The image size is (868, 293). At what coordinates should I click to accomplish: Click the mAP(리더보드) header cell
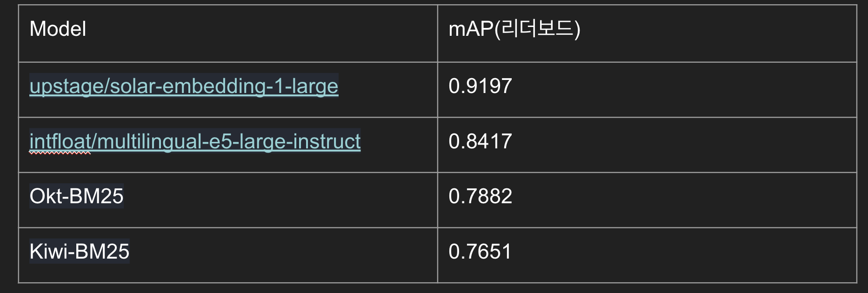(x=647, y=33)
